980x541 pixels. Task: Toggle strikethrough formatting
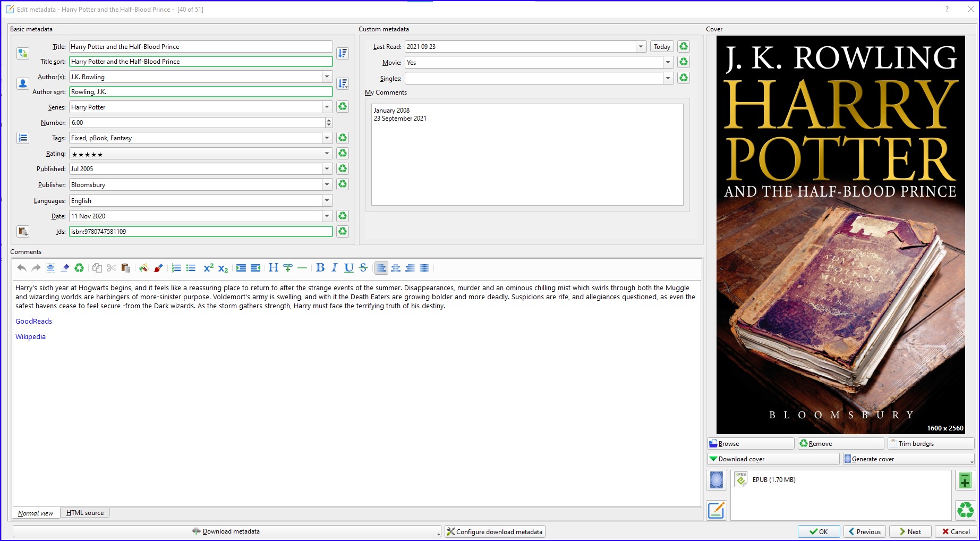(x=363, y=268)
